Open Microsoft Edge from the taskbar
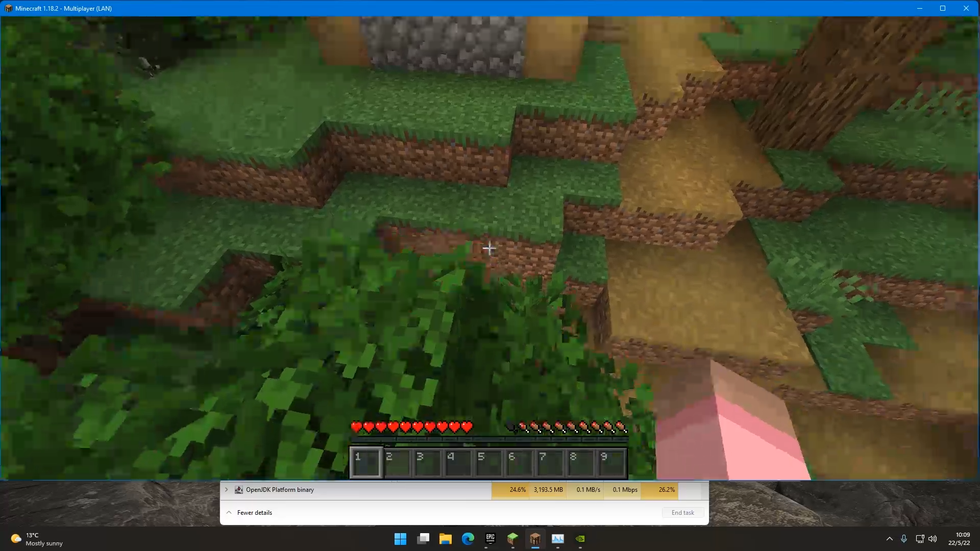 pos(468,539)
